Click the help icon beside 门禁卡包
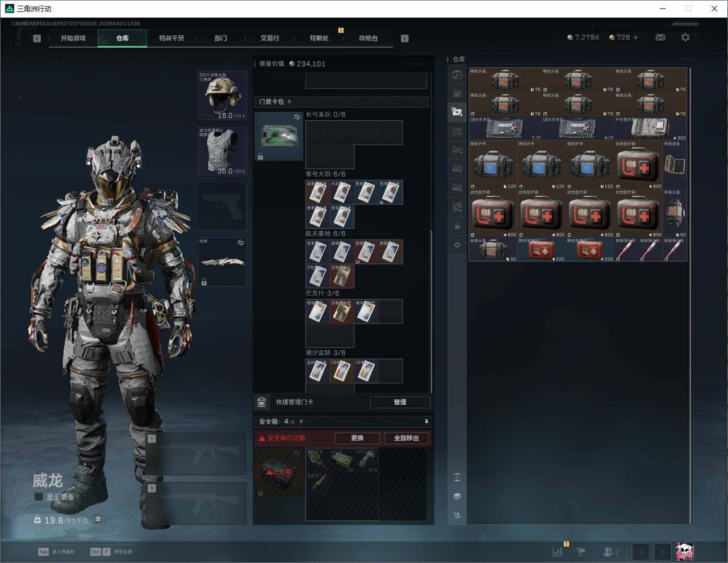728x563 pixels. (289, 102)
